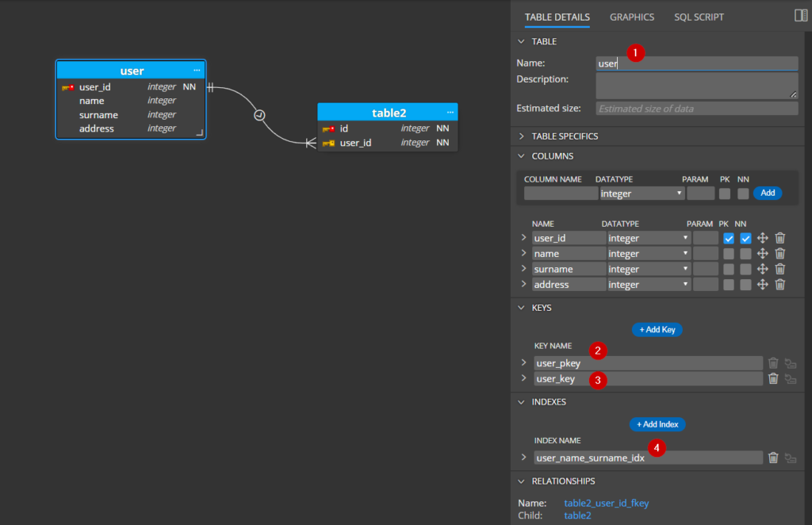
Task: Click the surname column name field
Action: pos(569,269)
